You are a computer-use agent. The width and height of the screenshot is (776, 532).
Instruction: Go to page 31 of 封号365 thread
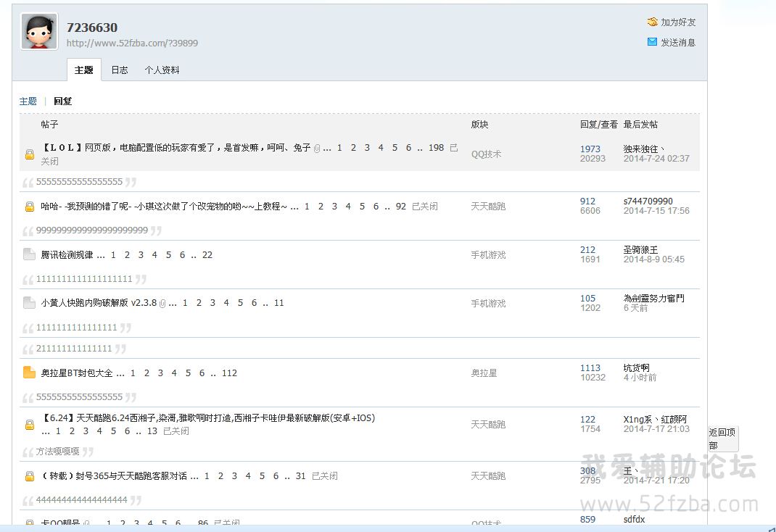coord(300,475)
